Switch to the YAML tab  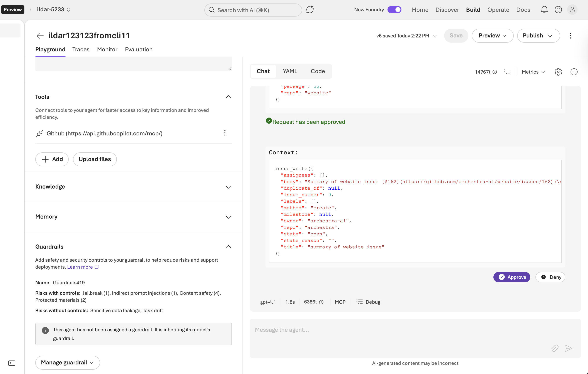[x=290, y=71]
